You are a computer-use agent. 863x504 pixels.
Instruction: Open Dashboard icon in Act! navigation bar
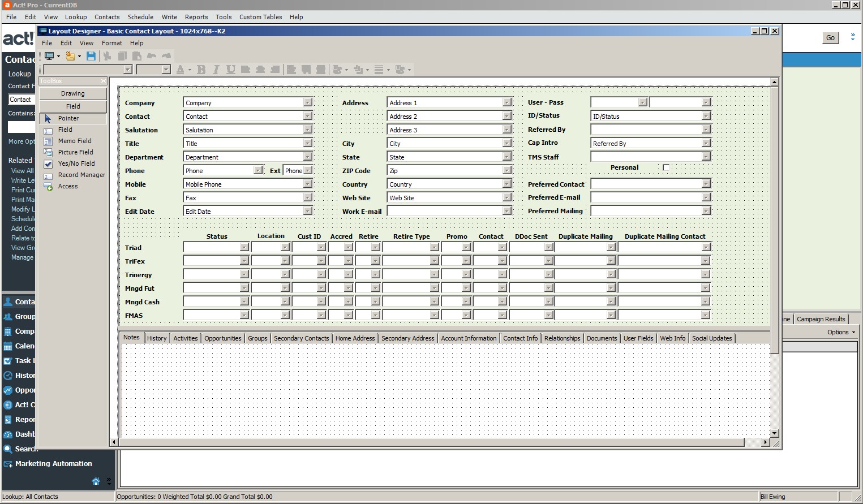pos(8,434)
